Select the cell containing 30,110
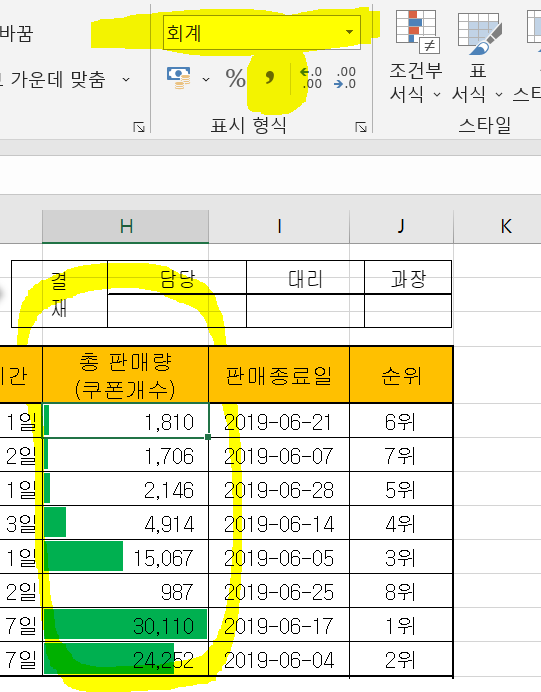This screenshot has width=541, height=692. click(x=126, y=625)
